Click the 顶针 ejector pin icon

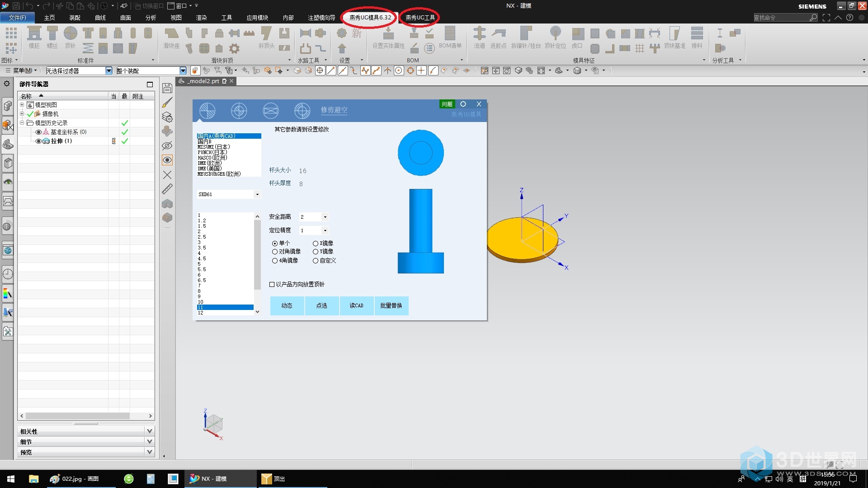tap(71, 34)
